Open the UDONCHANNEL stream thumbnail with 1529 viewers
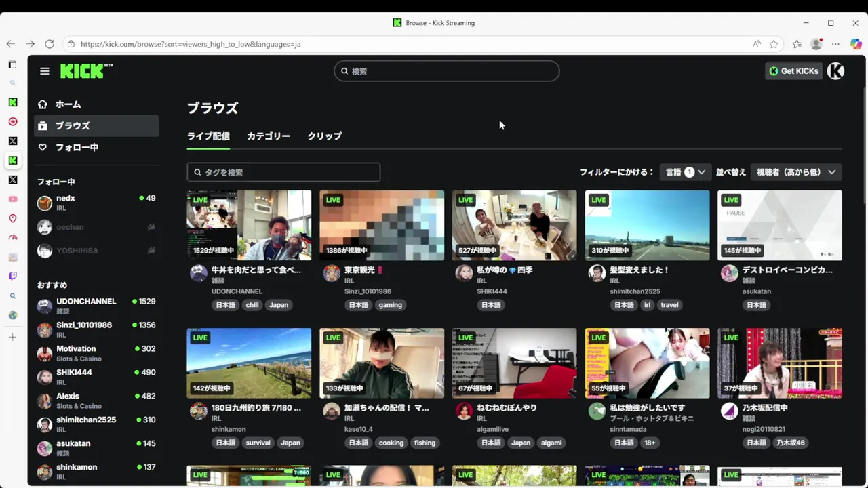The height and width of the screenshot is (488, 868). click(249, 225)
